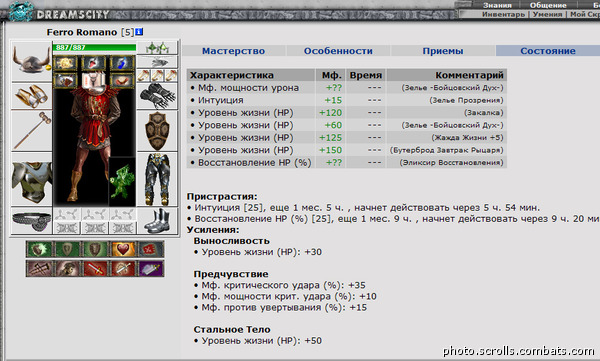Click the green creature pet icon
Viewport: 600px width, 361px height.
point(122,181)
